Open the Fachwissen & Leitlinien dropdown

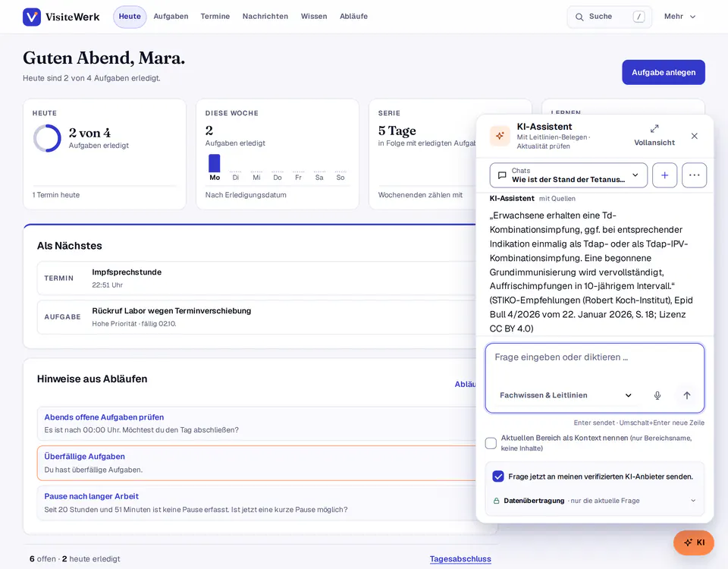click(x=566, y=395)
